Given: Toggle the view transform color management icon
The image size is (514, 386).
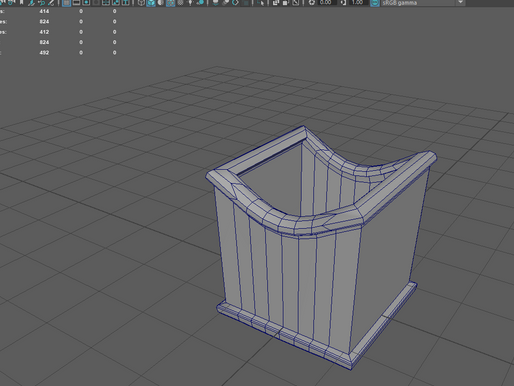Looking at the screenshot, I should point(375,2).
